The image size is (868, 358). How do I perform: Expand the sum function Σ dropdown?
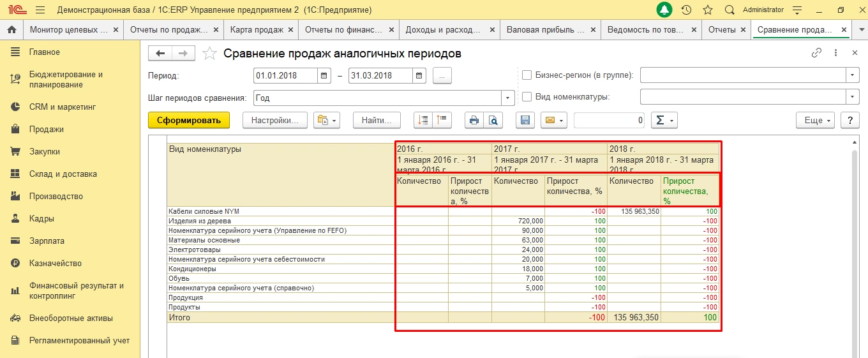click(664, 120)
